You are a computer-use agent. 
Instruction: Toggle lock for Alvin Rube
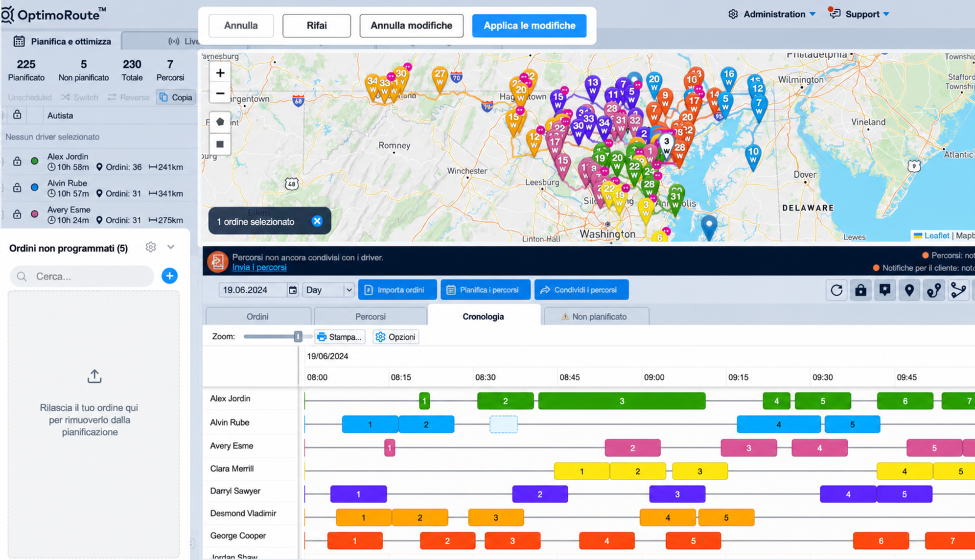pos(17,187)
